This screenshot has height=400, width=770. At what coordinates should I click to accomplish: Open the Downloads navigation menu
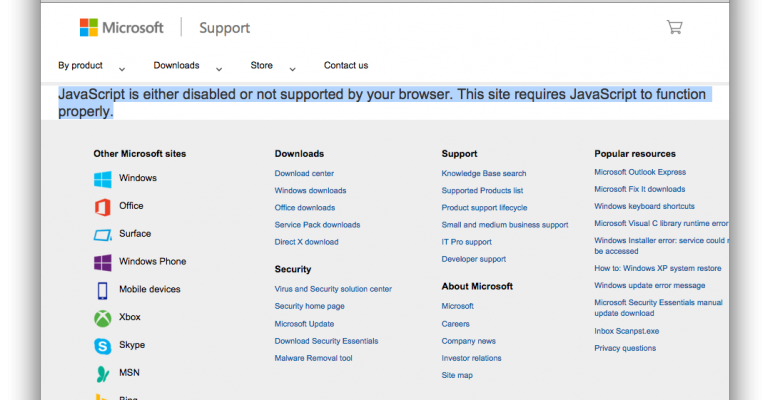[x=176, y=65]
